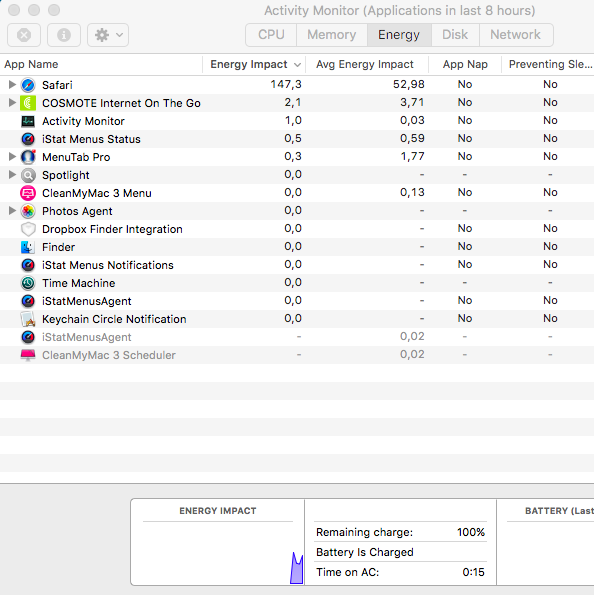Click the Spotlight magnifier icon

[x=28, y=175]
